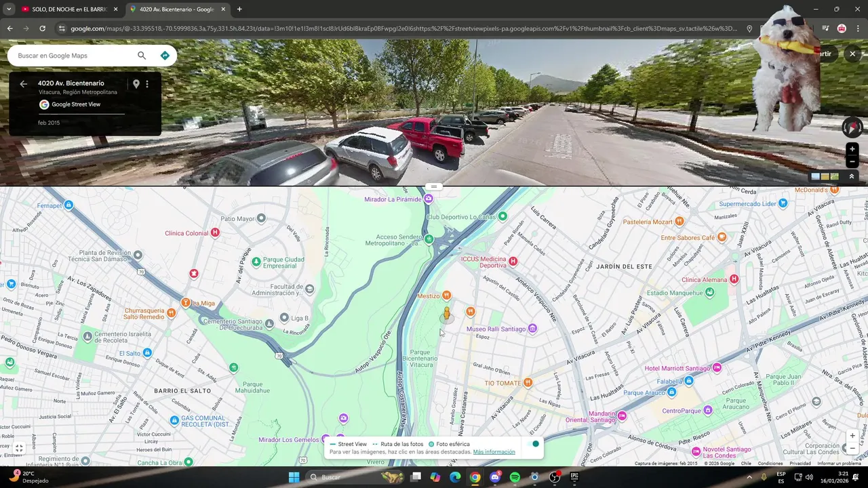Open directions with the blue arrow icon
868x488 pixels.
[x=165, y=56]
